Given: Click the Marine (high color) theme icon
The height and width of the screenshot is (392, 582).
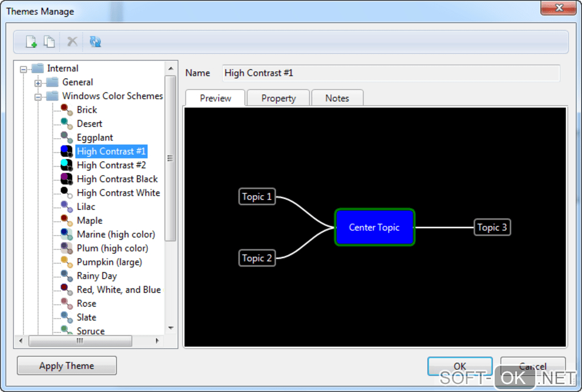Looking at the screenshot, I should point(67,235).
